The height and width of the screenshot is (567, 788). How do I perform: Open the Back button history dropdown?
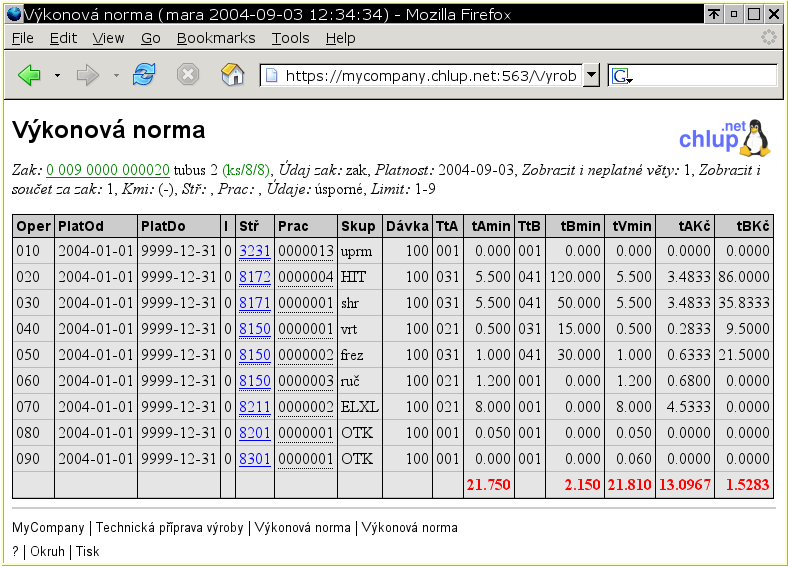58,75
